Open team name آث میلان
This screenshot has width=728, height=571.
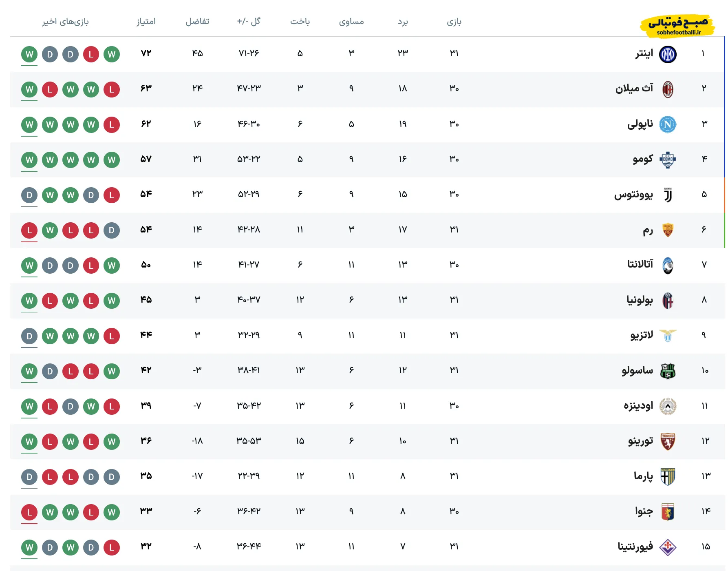pos(634,89)
